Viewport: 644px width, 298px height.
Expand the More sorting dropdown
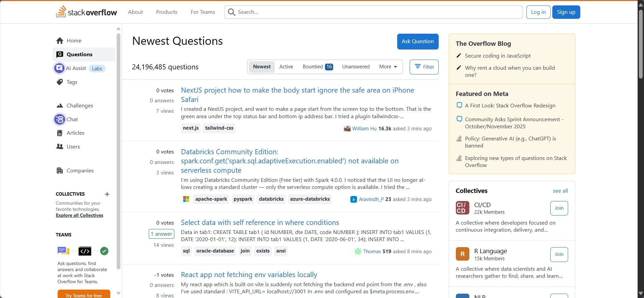[x=388, y=67]
